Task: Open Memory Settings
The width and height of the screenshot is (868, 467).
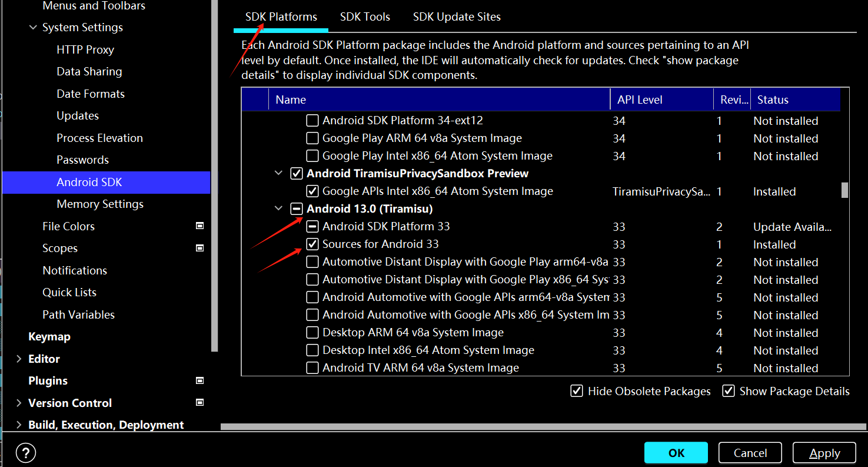Action: coord(100,204)
